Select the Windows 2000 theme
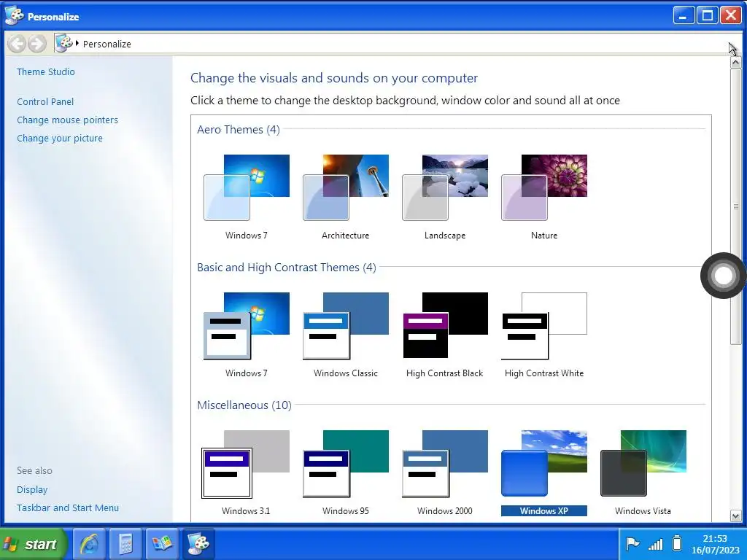The image size is (747, 560). (445, 464)
